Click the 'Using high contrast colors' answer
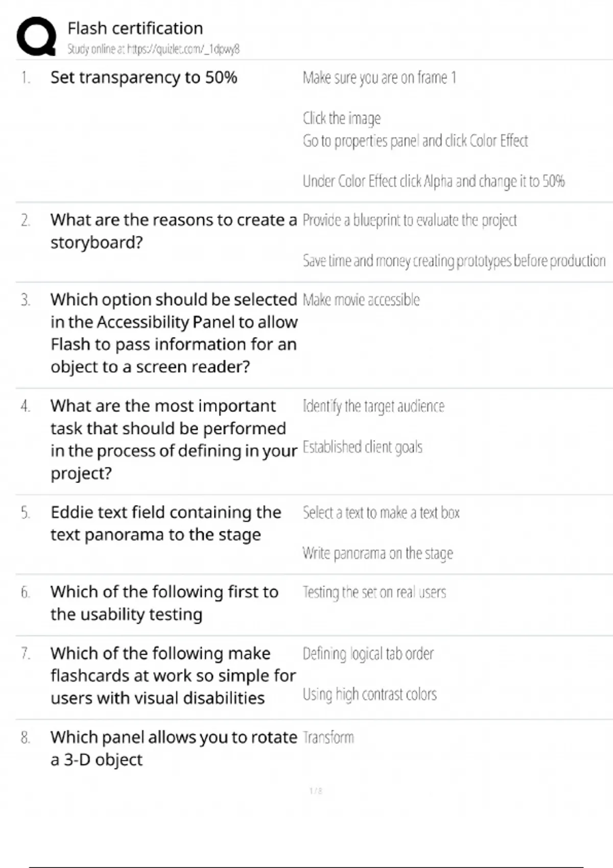613x868 pixels. click(x=369, y=694)
